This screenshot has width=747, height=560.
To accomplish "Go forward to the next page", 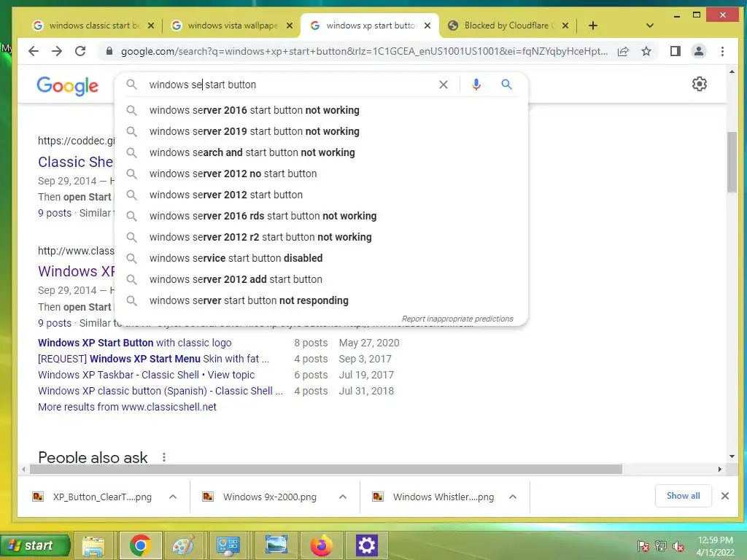I will click(57, 51).
